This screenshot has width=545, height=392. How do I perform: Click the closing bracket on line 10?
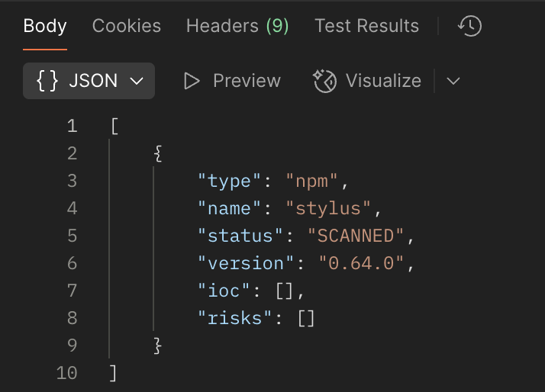(113, 373)
